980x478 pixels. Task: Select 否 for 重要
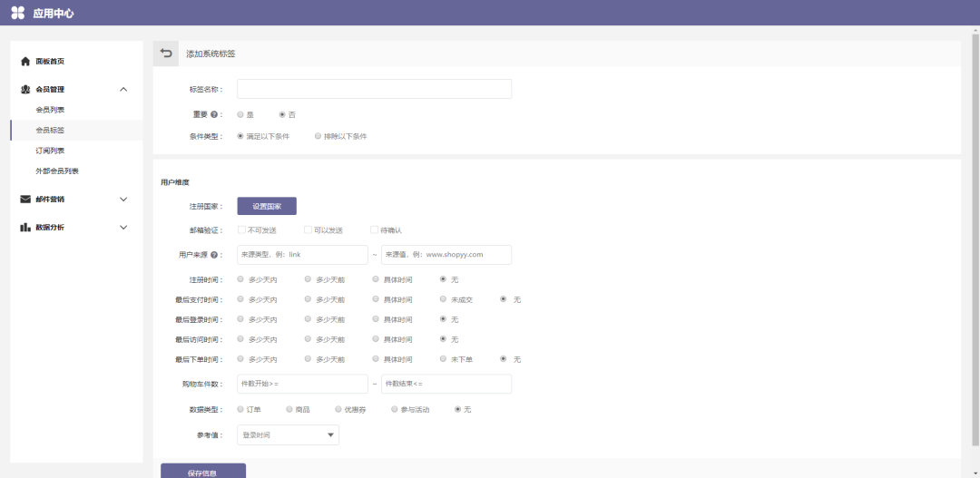[282, 114]
